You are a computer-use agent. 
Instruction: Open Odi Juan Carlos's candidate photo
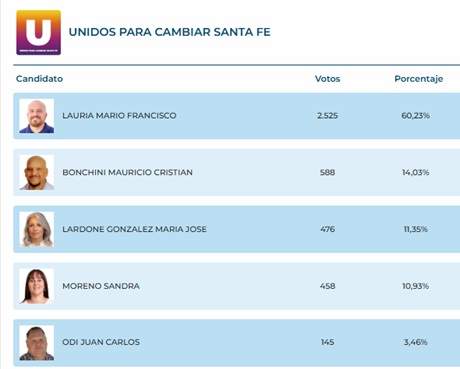pyautogui.click(x=37, y=343)
